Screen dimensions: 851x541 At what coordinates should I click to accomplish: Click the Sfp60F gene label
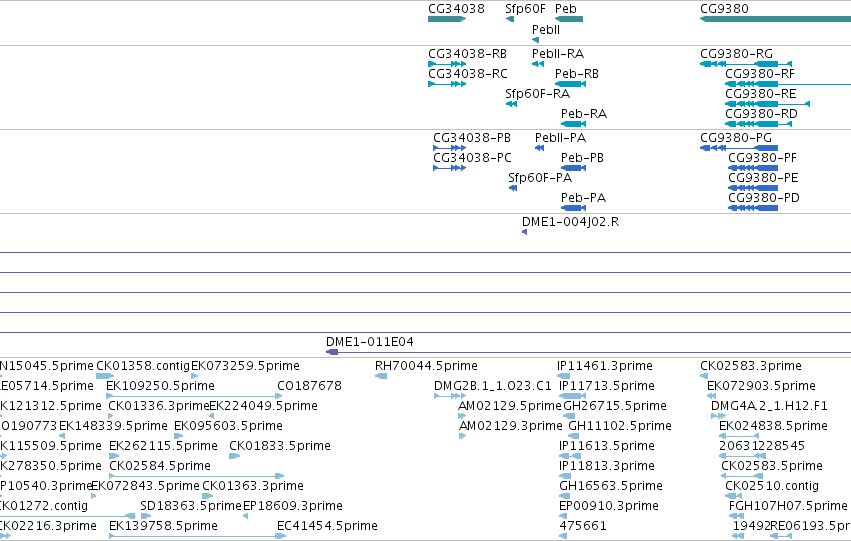pyautogui.click(x=525, y=9)
